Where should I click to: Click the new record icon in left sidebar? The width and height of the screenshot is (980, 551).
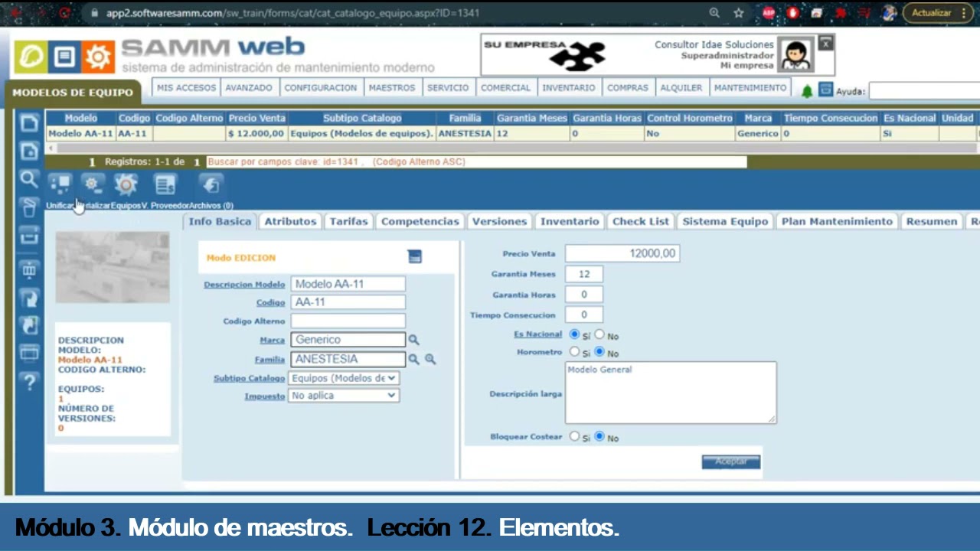tap(28, 122)
